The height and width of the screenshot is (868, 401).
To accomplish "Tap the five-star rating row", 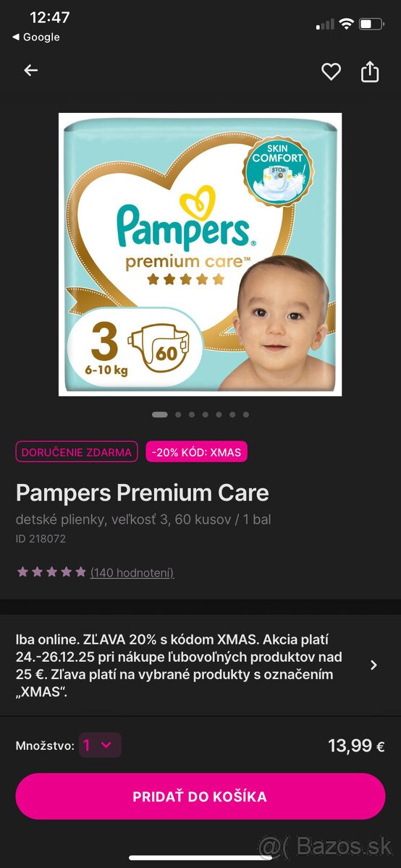I will click(x=51, y=571).
